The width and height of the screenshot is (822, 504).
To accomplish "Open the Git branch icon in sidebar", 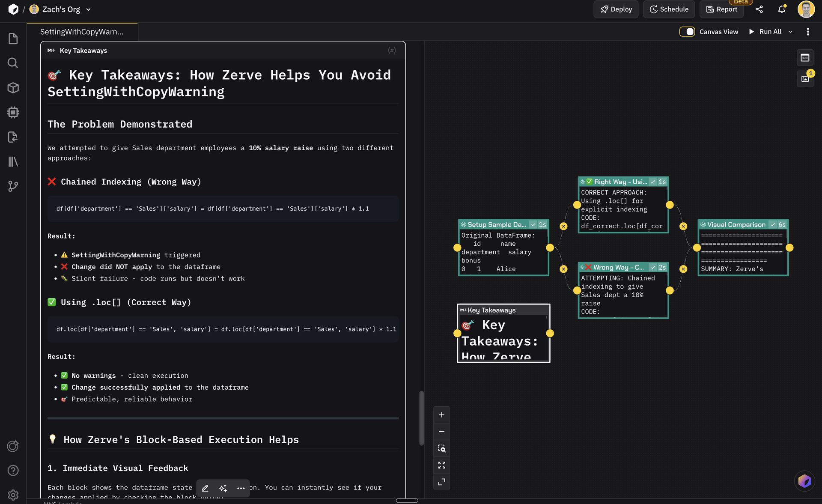I will (13, 186).
